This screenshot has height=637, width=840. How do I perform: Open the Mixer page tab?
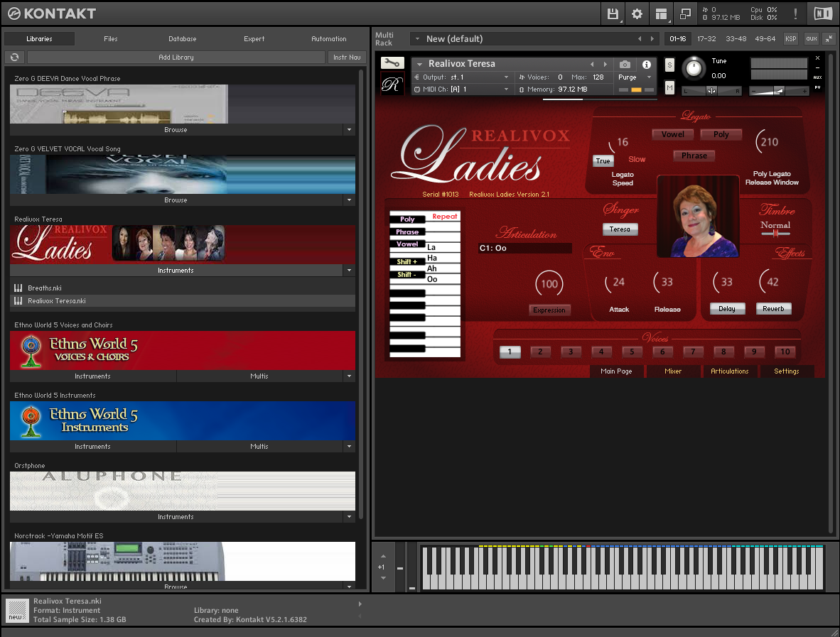tap(673, 371)
